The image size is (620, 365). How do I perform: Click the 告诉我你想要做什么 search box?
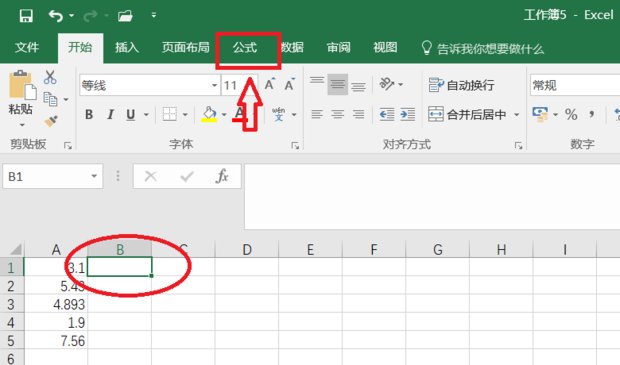pos(483,49)
